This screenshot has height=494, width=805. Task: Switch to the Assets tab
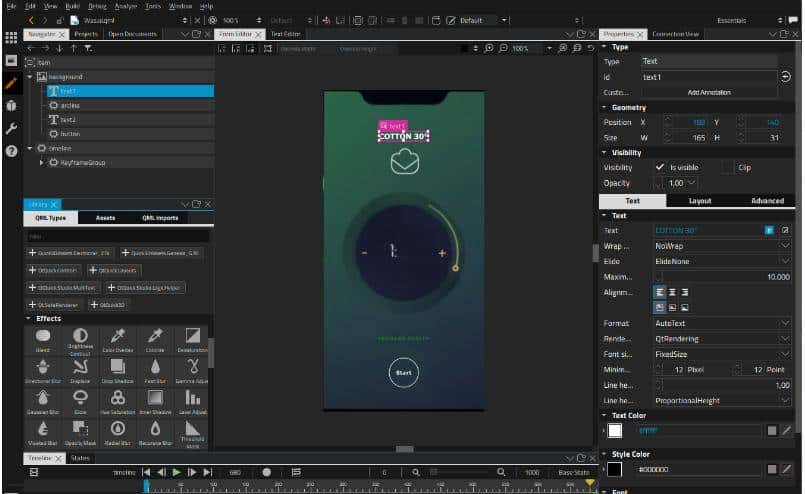pyautogui.click(x=105, y=218)
